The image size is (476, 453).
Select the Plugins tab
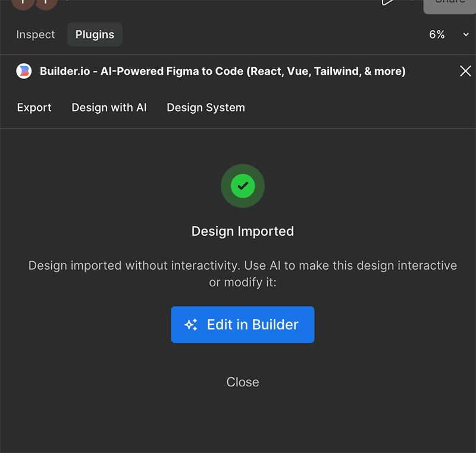coord(95,35)
